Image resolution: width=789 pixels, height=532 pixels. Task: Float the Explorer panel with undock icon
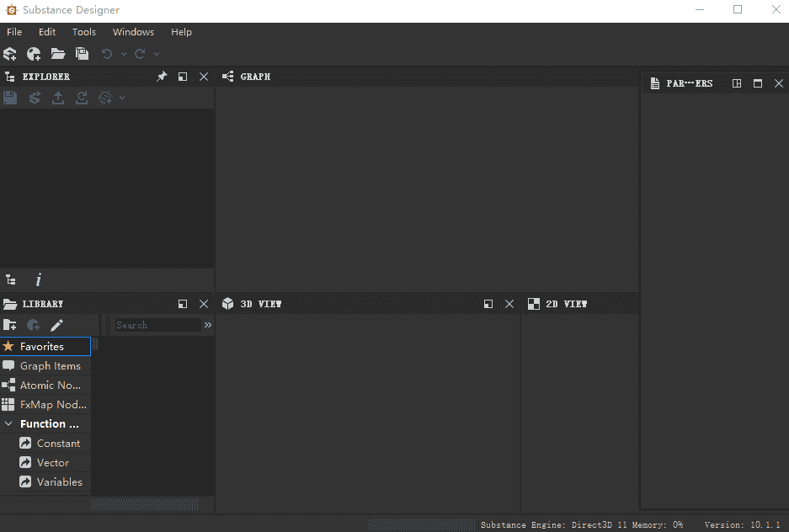click(183, 77)
